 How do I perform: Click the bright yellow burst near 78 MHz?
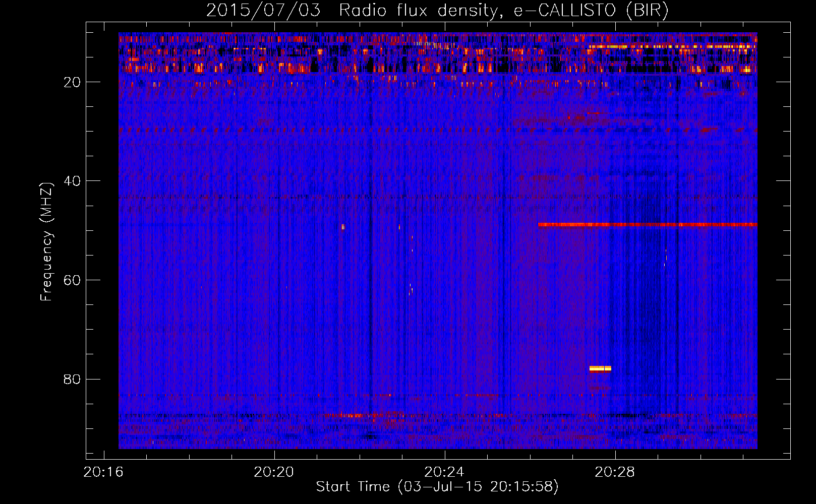[x=600, y=368]
